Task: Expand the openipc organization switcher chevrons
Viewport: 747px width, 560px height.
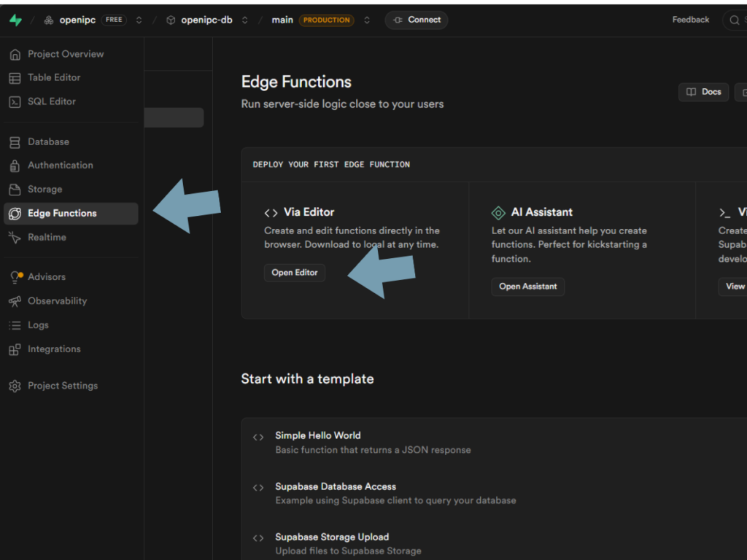Action: pos(139,20)
